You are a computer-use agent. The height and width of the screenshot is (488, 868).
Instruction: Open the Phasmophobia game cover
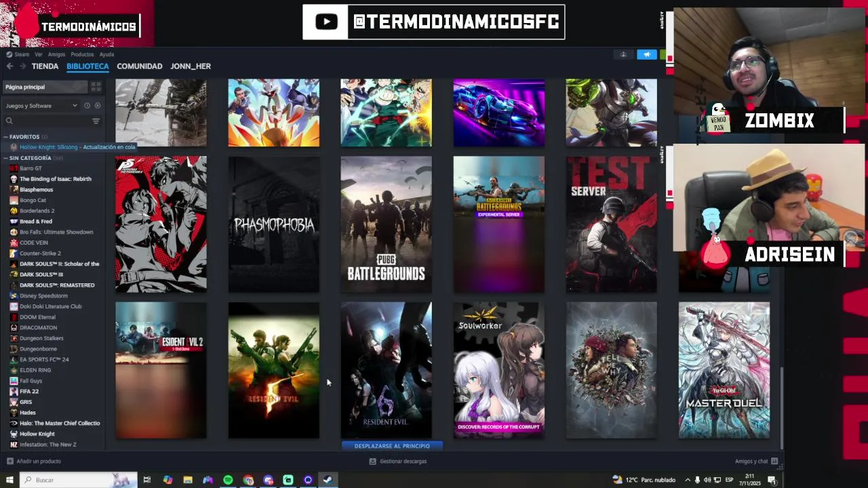(273, 224)
